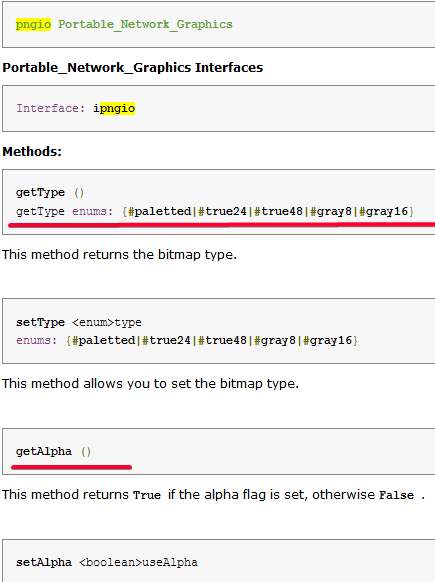Click the enums: label under setType
The width and height of the screenshot is (435, 582).
click(36, 340)
